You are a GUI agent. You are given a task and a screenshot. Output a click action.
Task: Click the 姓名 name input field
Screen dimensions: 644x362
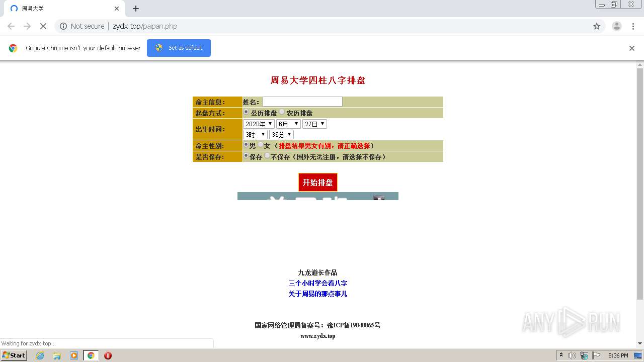[302, 102]
